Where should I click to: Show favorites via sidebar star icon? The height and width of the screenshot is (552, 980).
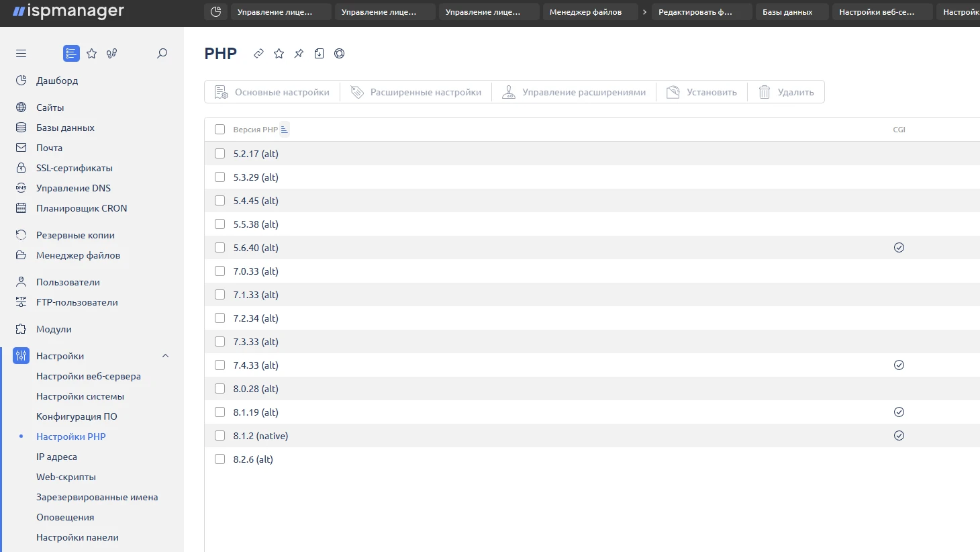[x=92, y=54]
